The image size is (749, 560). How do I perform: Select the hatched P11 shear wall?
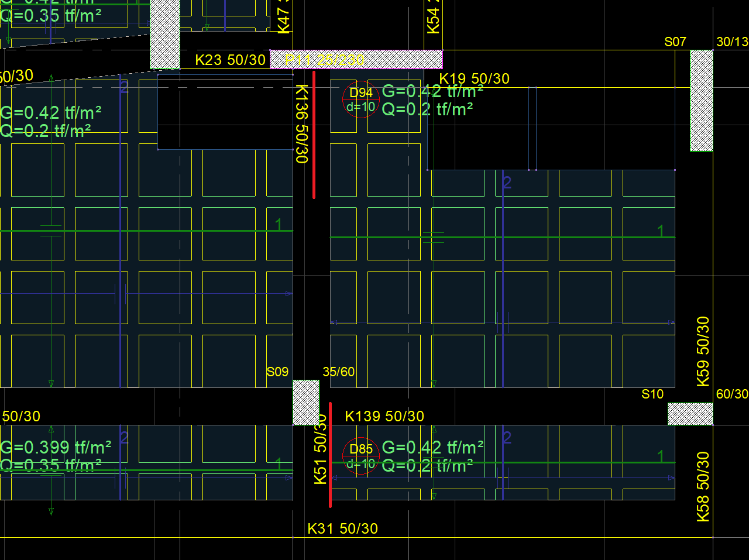[356, 60]
